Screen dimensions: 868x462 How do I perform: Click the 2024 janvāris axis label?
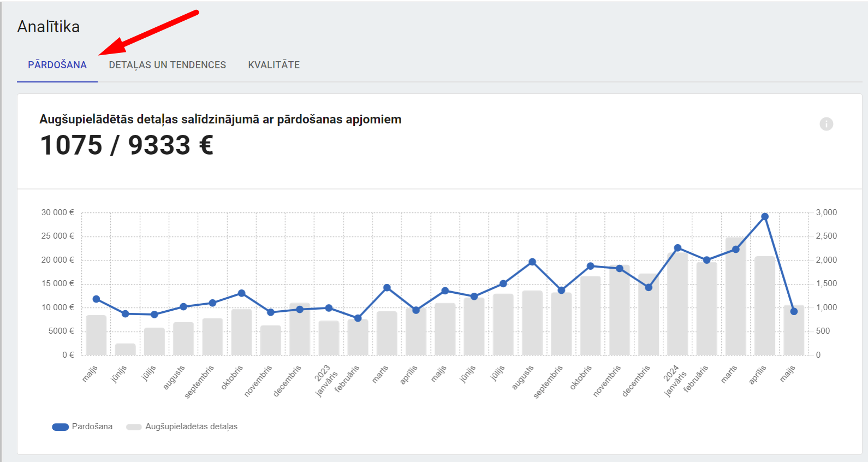pos(673,381)
